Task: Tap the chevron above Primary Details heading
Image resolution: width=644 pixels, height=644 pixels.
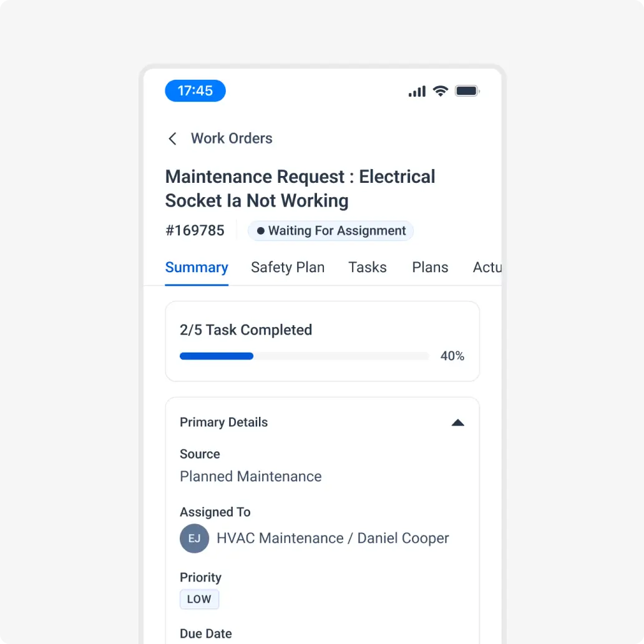Action: pyautogui.click(x=458, y=422)
